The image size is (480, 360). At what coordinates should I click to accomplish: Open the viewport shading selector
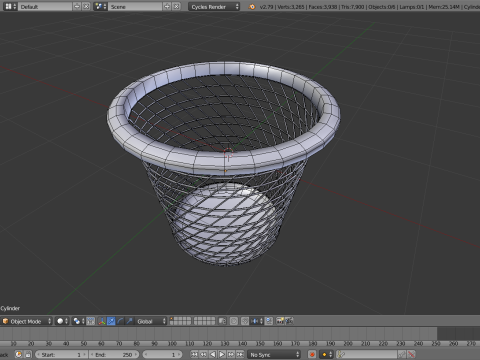coord(62,321)
